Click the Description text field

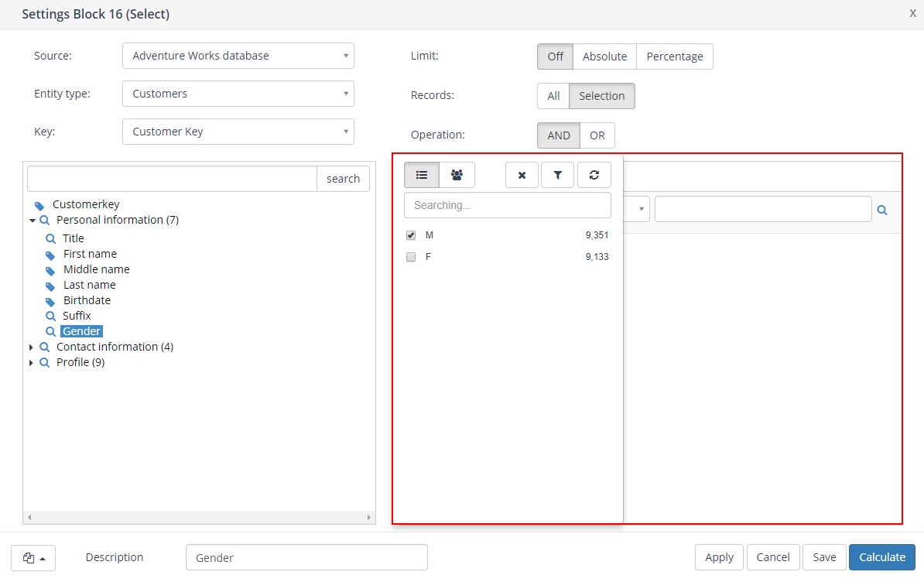click(306, 557)
